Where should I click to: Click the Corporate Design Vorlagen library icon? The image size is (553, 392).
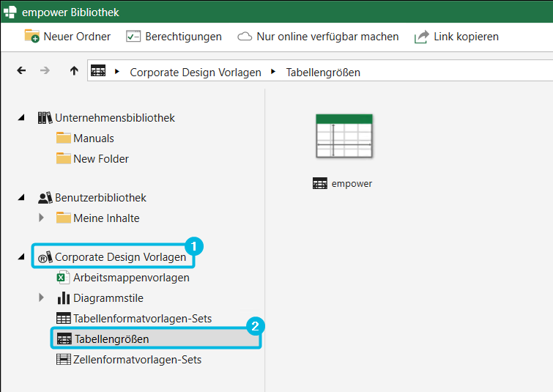point(45,257)
